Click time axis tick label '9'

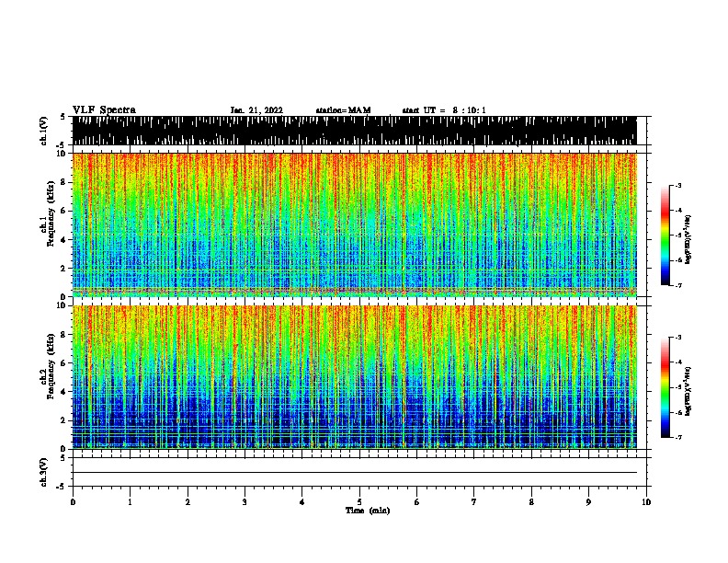point(588,502)
